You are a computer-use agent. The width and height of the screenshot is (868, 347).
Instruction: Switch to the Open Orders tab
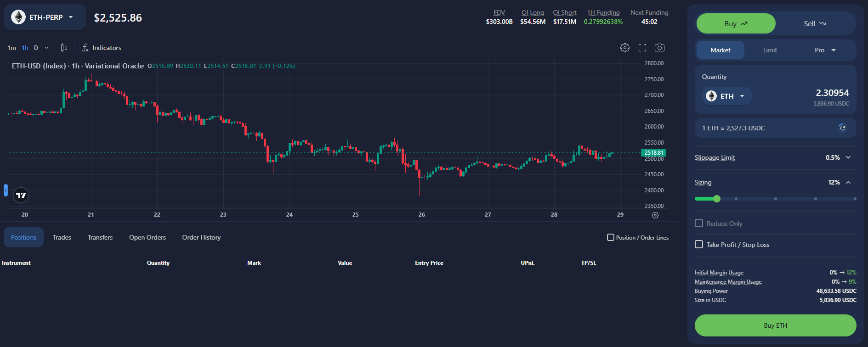click(147, 237)
